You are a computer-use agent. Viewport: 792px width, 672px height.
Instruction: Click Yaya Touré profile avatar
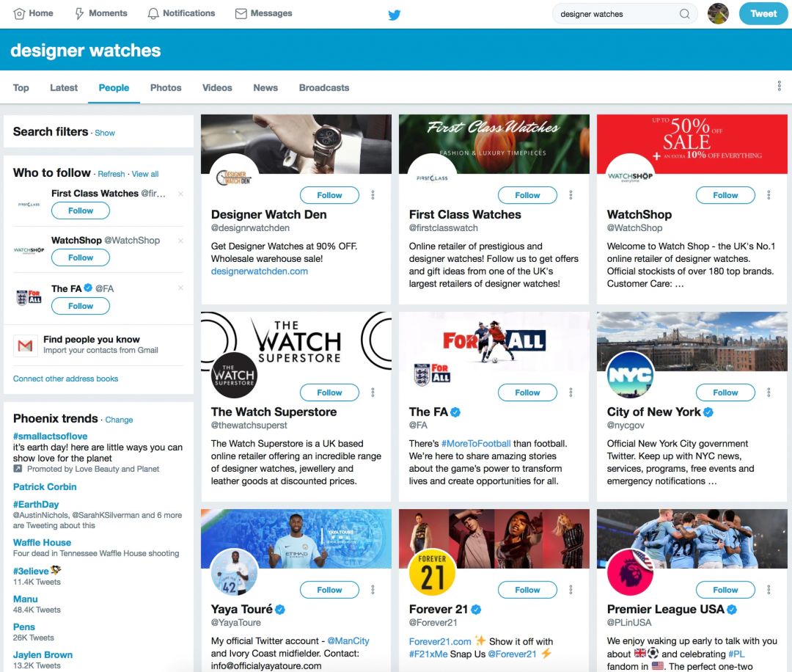[234, 572]
